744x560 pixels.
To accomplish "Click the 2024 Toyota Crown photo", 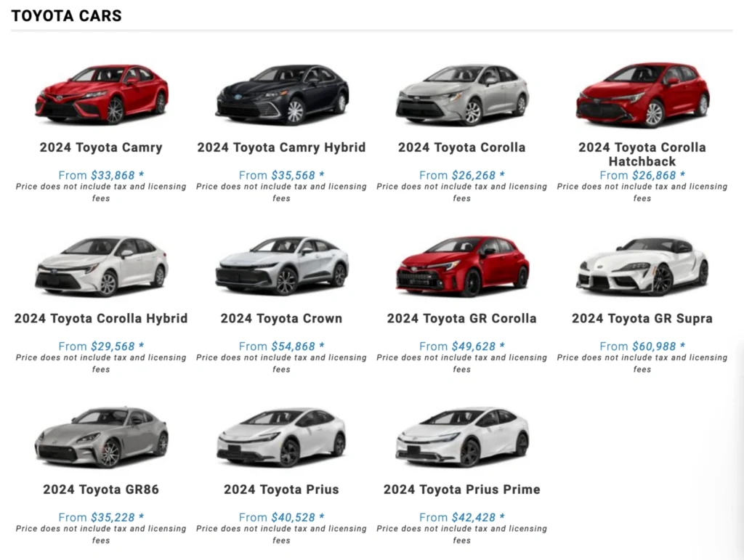I will tap(282, 266).
